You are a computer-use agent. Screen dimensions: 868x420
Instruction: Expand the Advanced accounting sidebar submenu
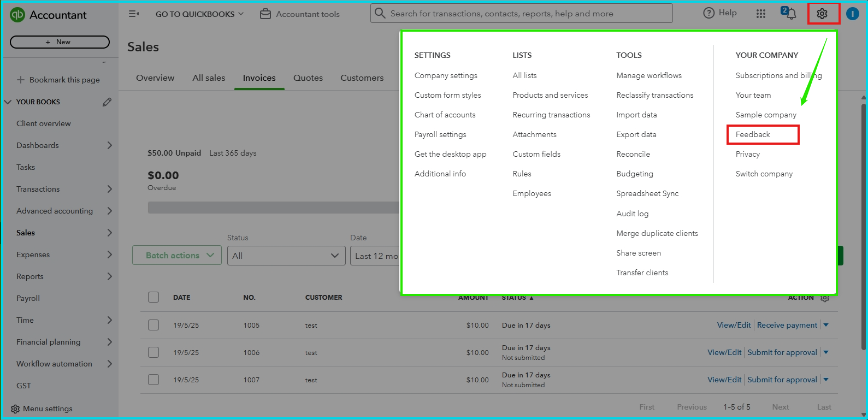click(x=109, y=211)
